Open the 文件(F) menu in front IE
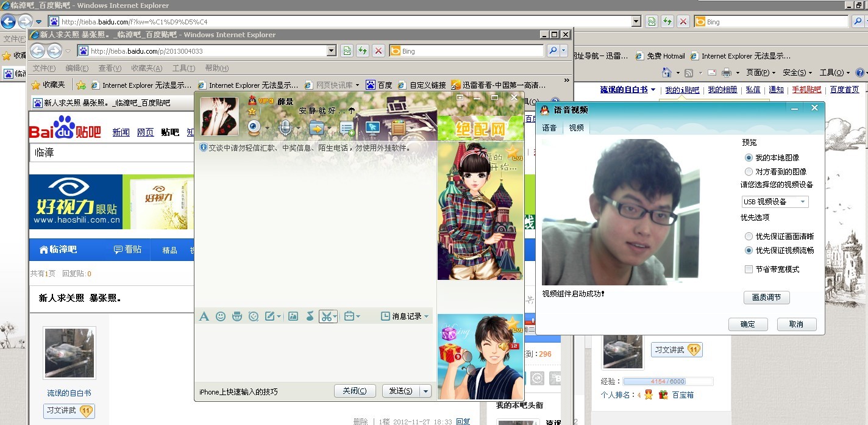 [x=44, y=68]
